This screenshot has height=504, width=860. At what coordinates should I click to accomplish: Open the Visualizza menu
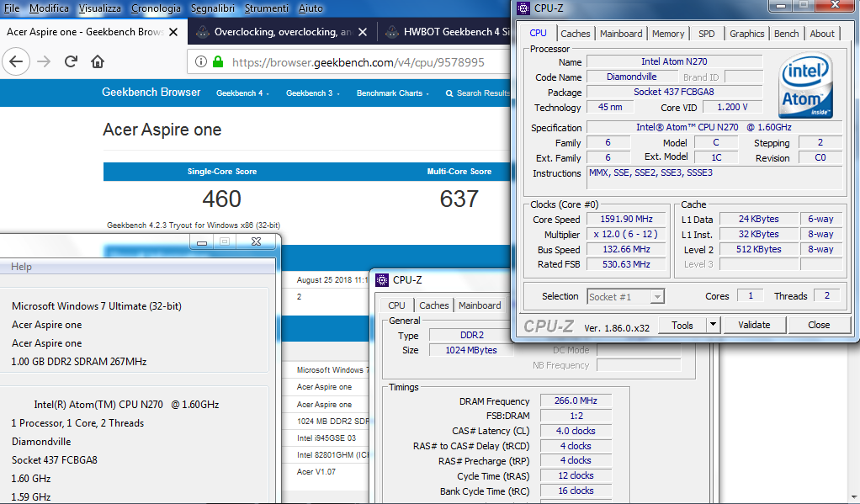pyautogui.click(x=100, y=8)
